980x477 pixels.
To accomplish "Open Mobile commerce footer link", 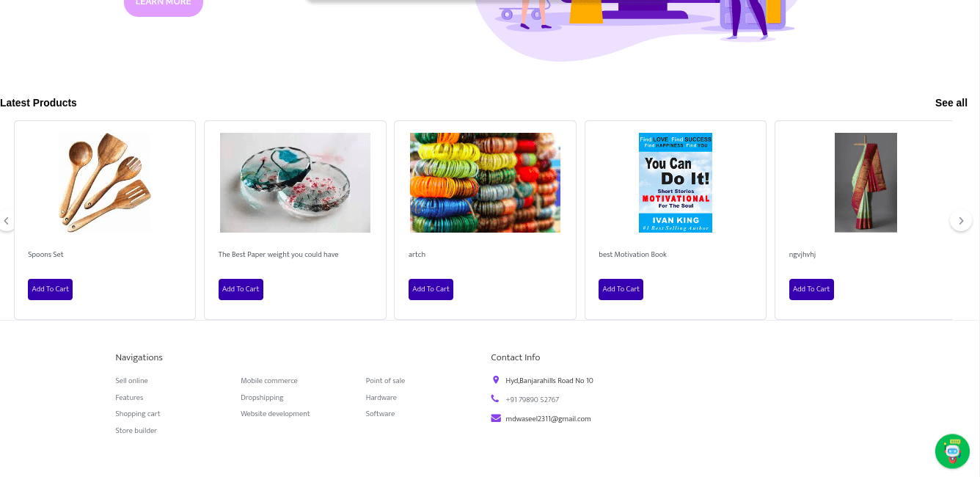I will [269, 381].
